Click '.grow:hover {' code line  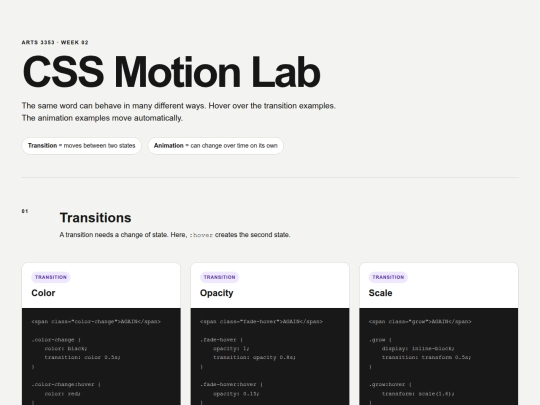390,384
